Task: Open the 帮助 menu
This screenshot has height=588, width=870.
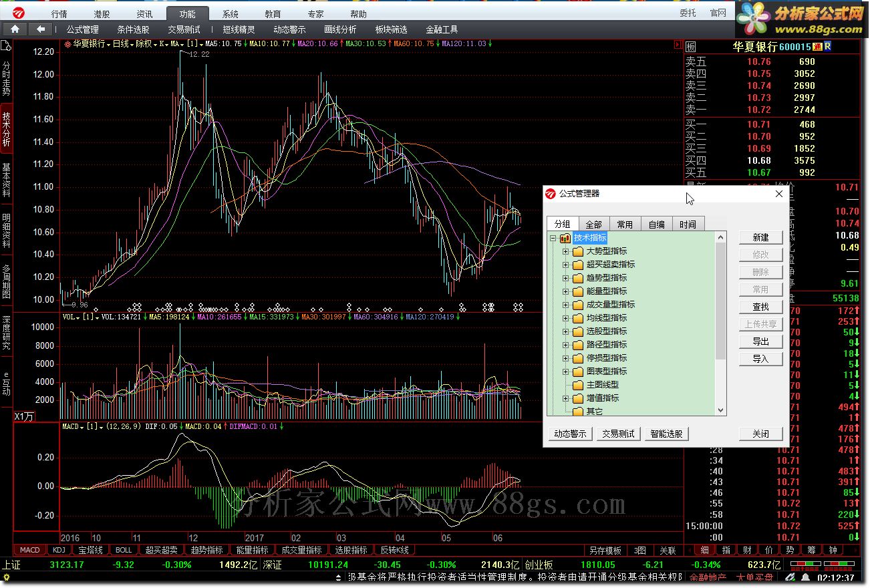Action: pyautogui.click(x=358, y=13)
